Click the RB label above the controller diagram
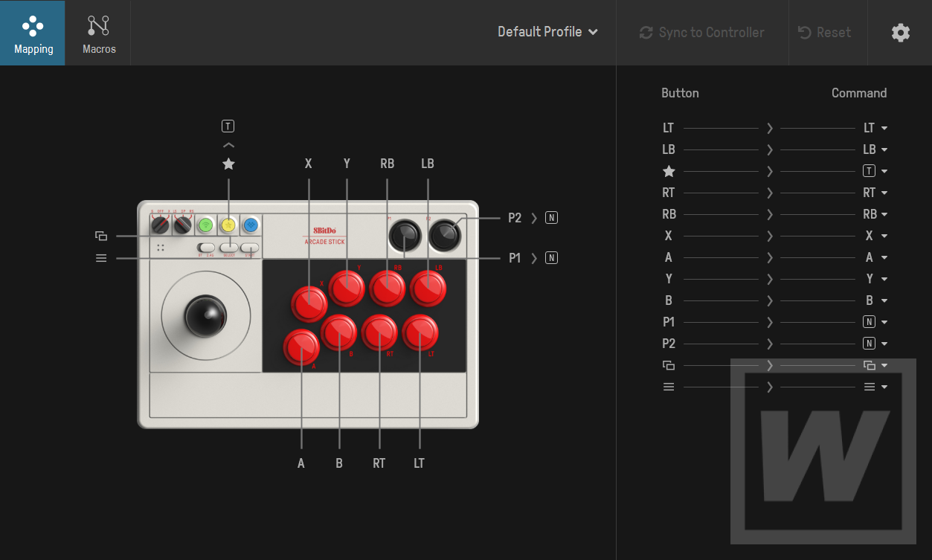The image size is (932, 560). click(387, 164)
